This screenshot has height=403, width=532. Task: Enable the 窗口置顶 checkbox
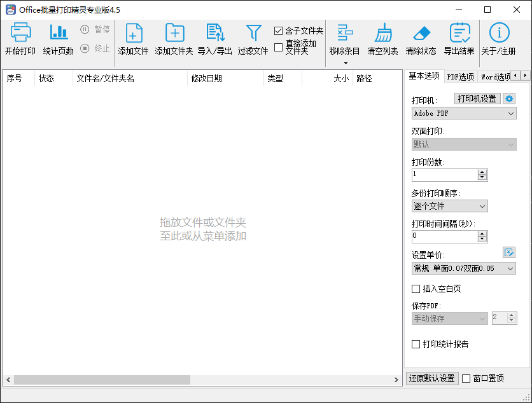coord(466,378)
